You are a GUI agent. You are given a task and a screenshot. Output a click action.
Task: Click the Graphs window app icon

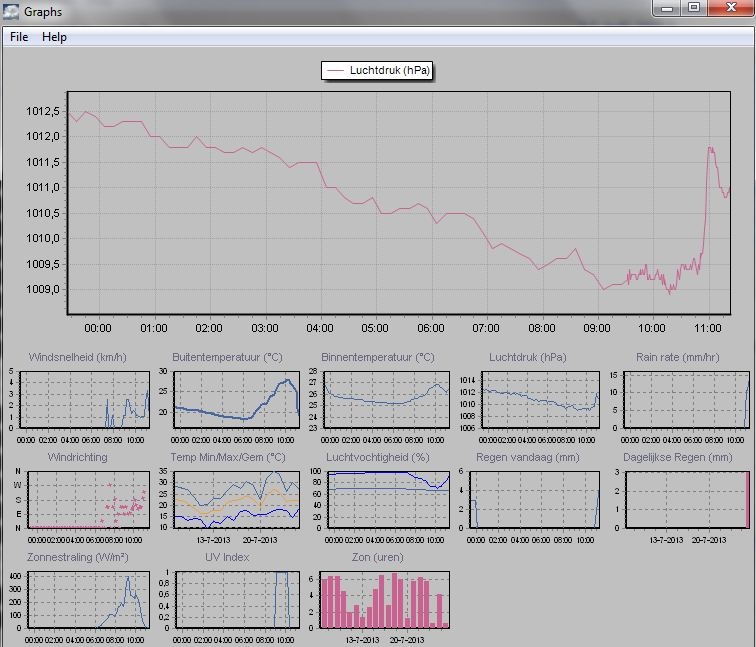point(11,12)
